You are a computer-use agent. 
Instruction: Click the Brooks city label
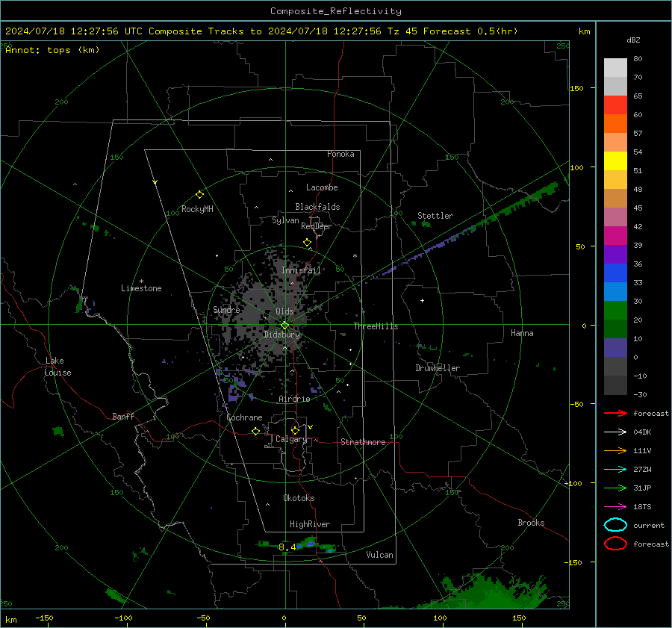click(531, 523)
